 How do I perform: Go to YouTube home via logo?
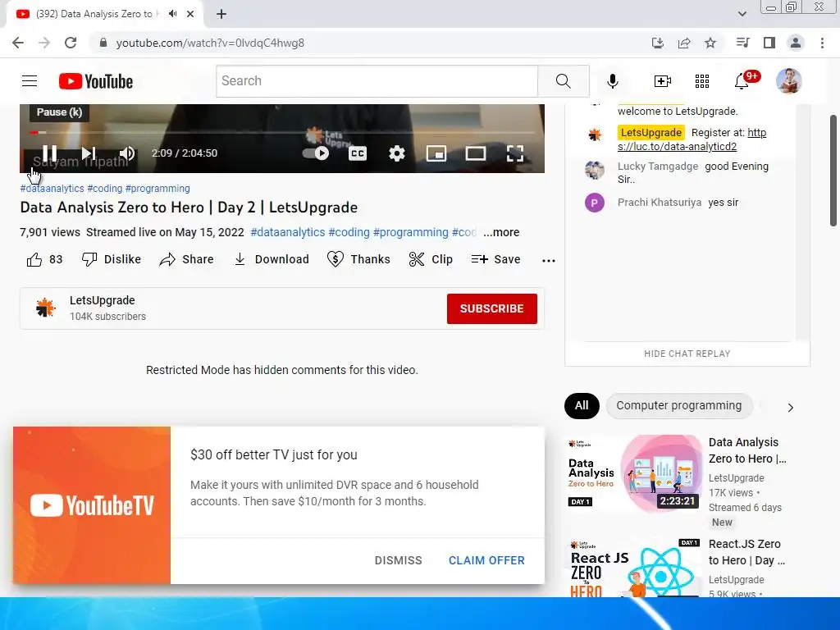(x=96, y=81)
